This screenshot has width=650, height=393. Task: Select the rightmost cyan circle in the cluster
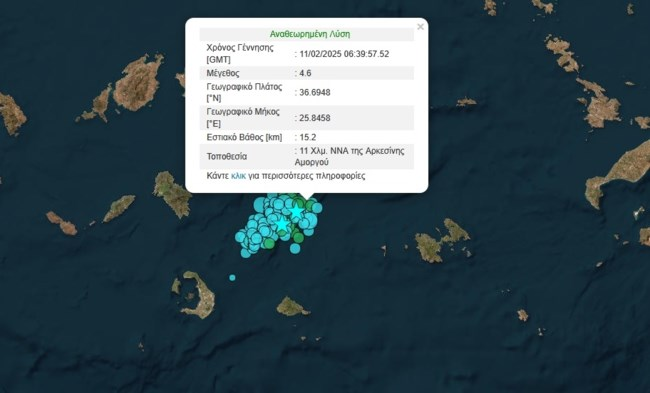pyautogui.click(x=317, y=208)
